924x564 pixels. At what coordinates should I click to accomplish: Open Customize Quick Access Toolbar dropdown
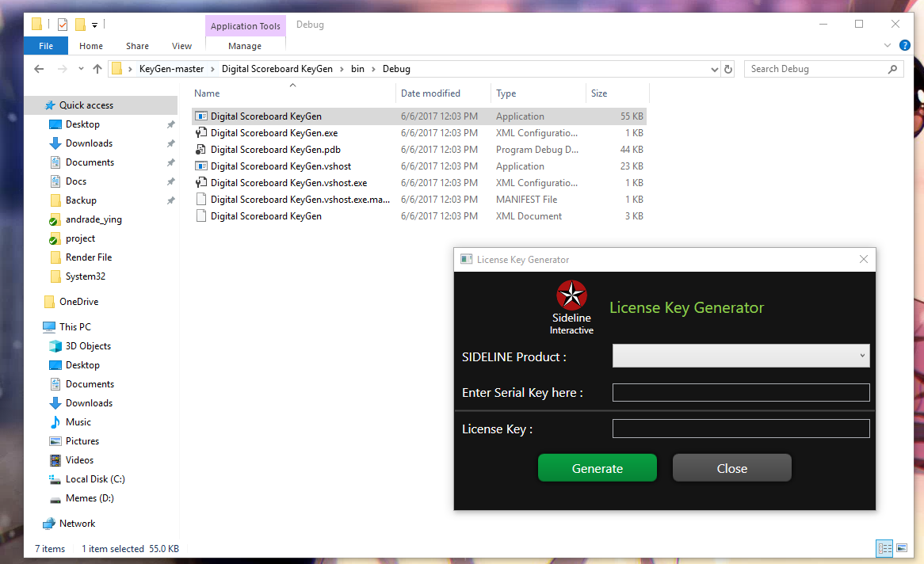click(x=94, y=25)
